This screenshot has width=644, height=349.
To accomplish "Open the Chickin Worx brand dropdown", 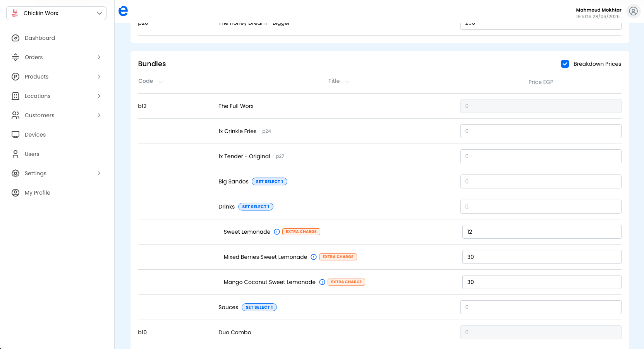I will (56, 13).
